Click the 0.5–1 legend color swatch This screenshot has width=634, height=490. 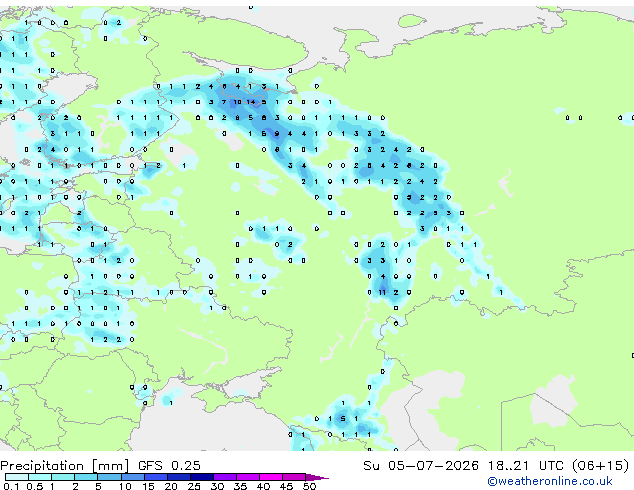40,477
